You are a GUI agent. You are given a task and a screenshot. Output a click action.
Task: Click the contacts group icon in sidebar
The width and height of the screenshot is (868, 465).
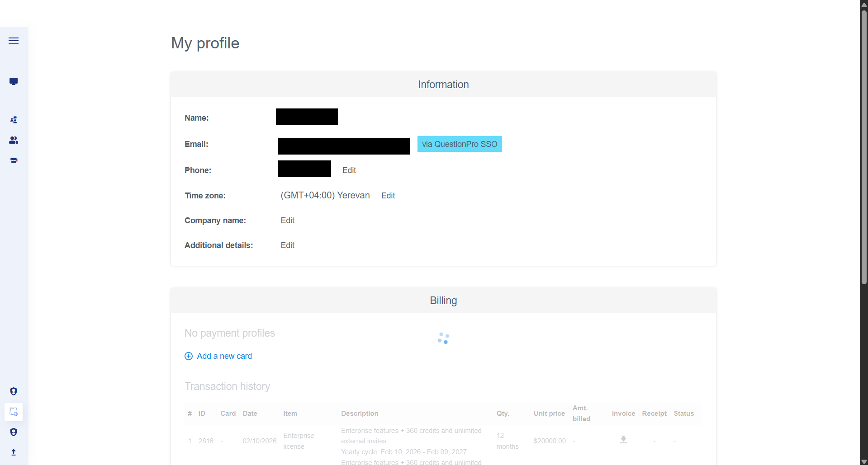click(x=14, y=140)
